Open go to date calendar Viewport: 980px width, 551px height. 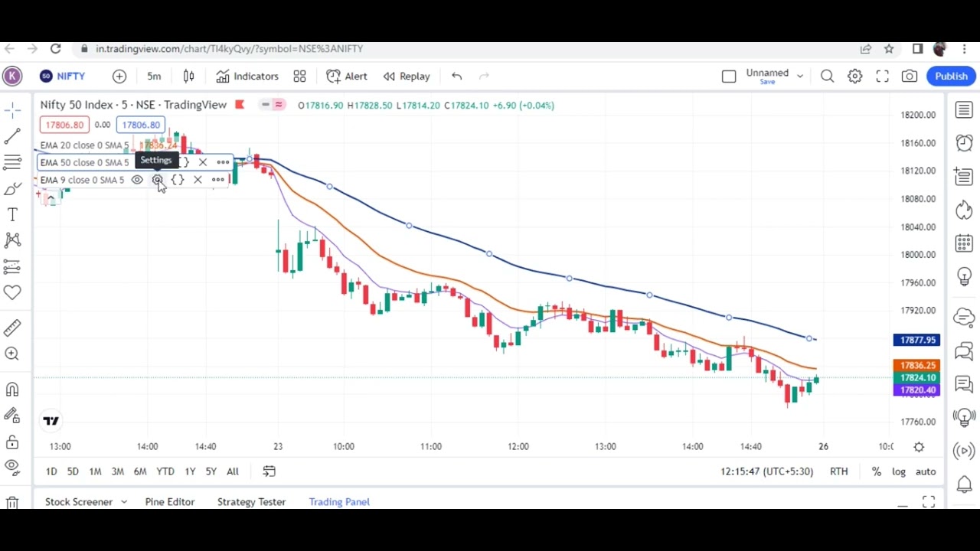[x=269, y=471]
